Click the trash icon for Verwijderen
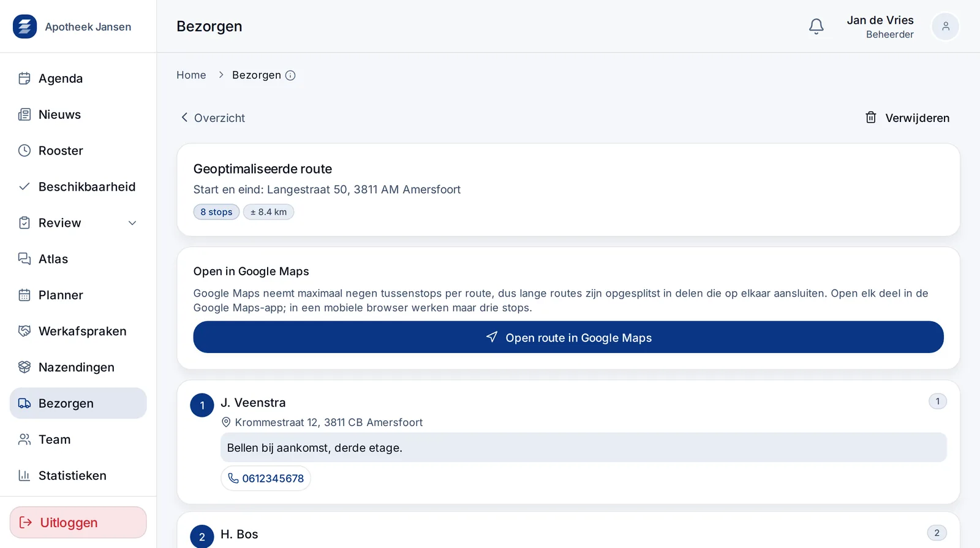This screenshot has height=548, width=980. (870, 118)
